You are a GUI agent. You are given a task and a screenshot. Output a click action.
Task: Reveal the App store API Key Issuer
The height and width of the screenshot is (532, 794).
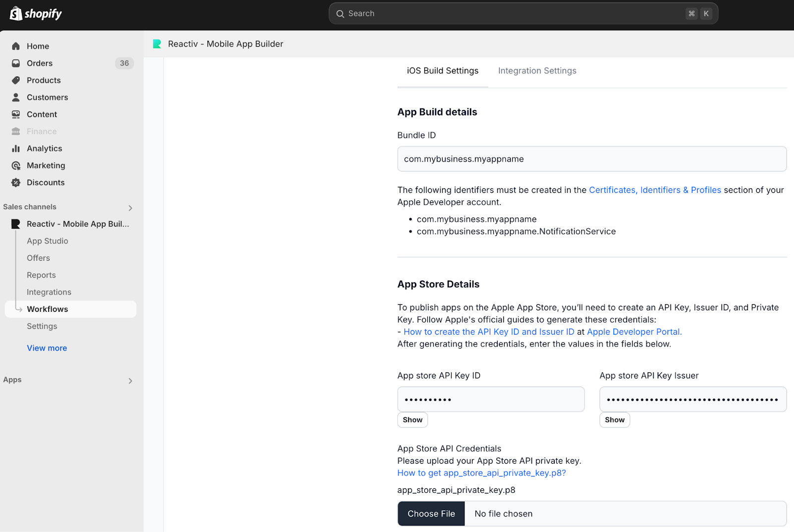coord(614,420)
